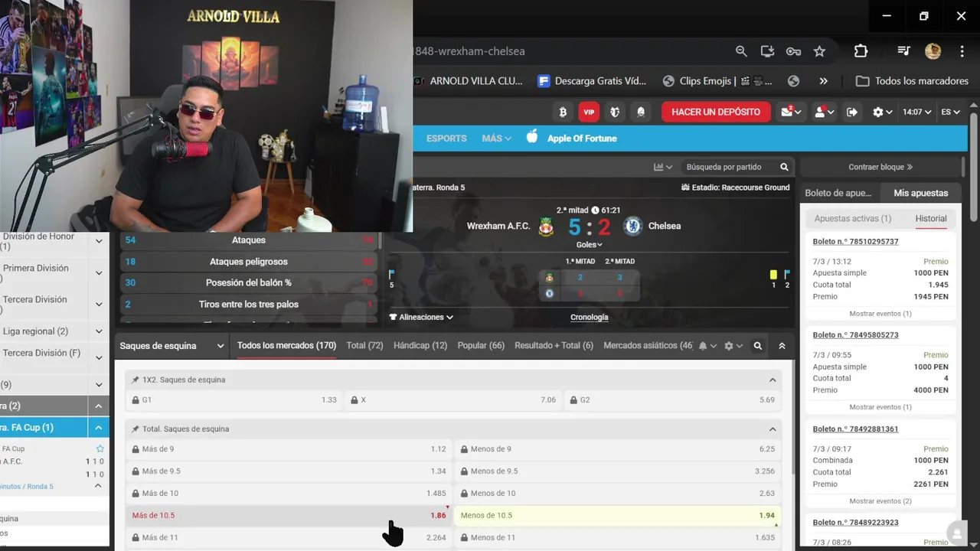Open the ESPORTS navigation item
980x551 pixels.
click(446, 139)
